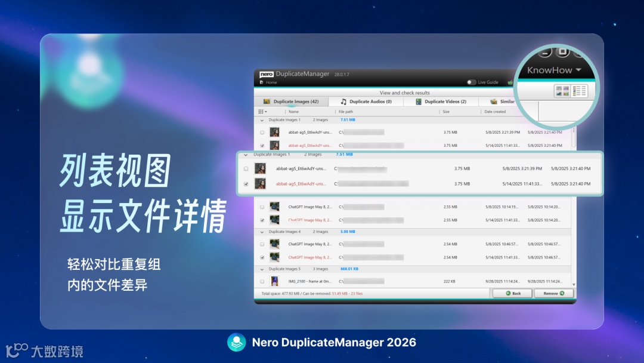Click the Similar tab photo stack icon

[494, 101]
